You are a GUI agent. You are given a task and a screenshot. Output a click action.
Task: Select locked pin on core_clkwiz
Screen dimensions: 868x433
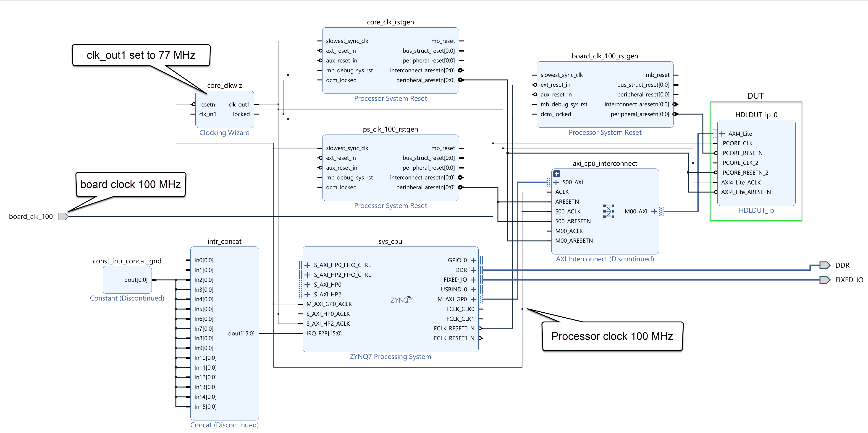241,114
